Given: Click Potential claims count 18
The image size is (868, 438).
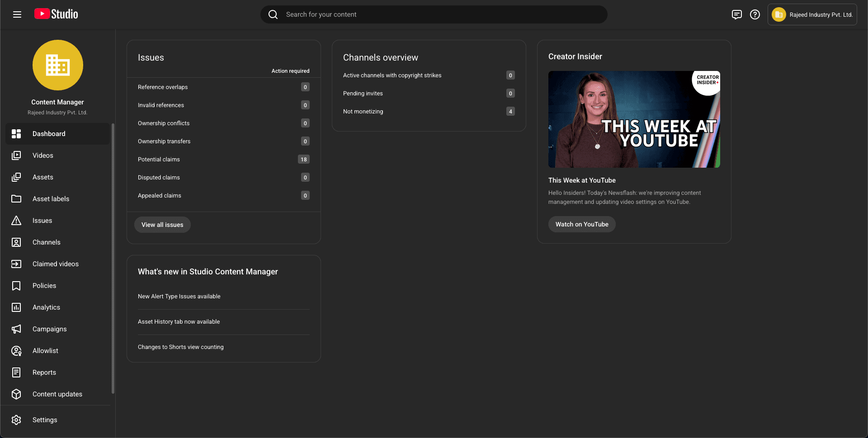Looking at the screenshot, I should 304,159.
